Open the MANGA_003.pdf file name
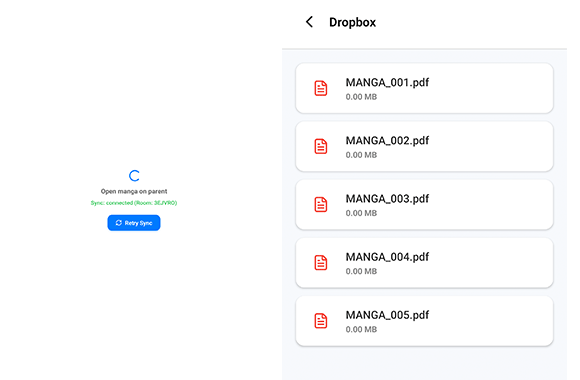Viewport: 580px width, 380px height. coord(387,199)
